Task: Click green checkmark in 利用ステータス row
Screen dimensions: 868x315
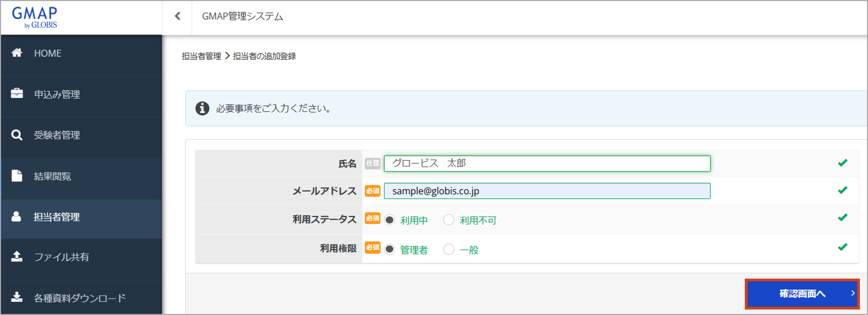Action: click(842, 218)
